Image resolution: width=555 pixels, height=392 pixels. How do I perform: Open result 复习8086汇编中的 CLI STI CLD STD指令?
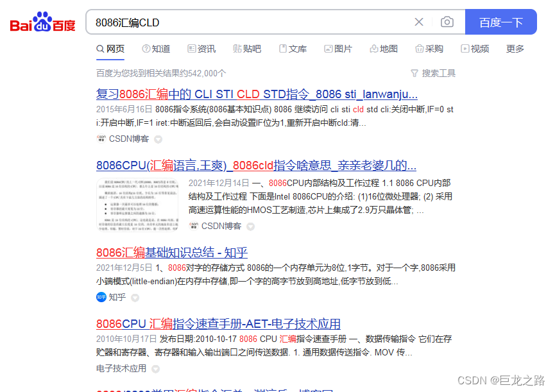[x=257, y=94]
